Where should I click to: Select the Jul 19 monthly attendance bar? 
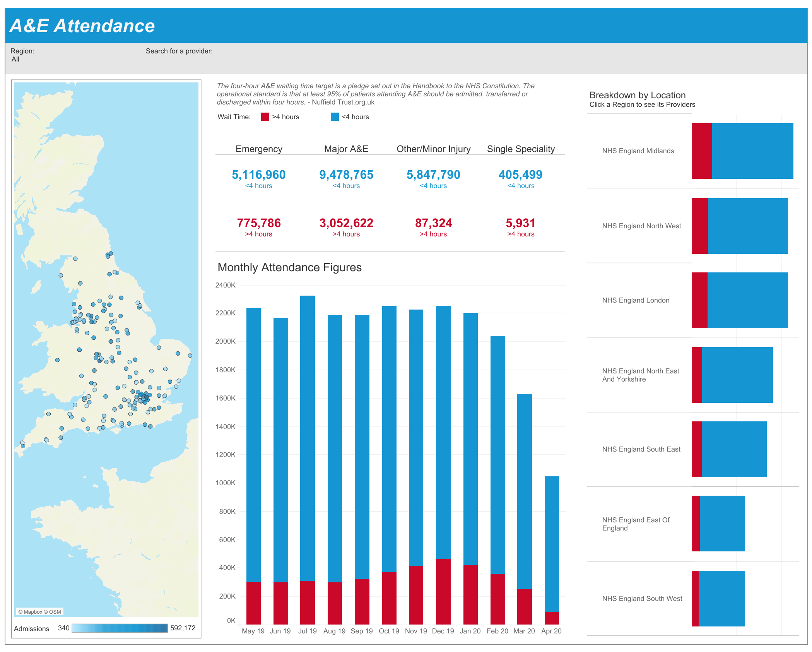click(x=308, y=460)
